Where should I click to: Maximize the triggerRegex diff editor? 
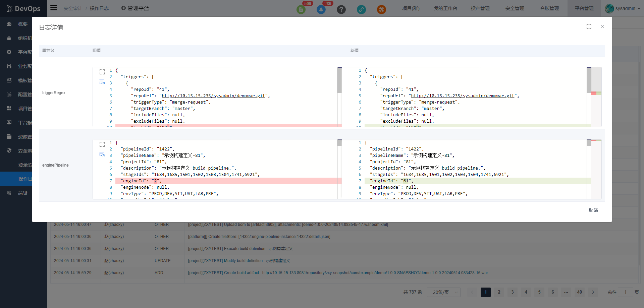pos(102,72)
